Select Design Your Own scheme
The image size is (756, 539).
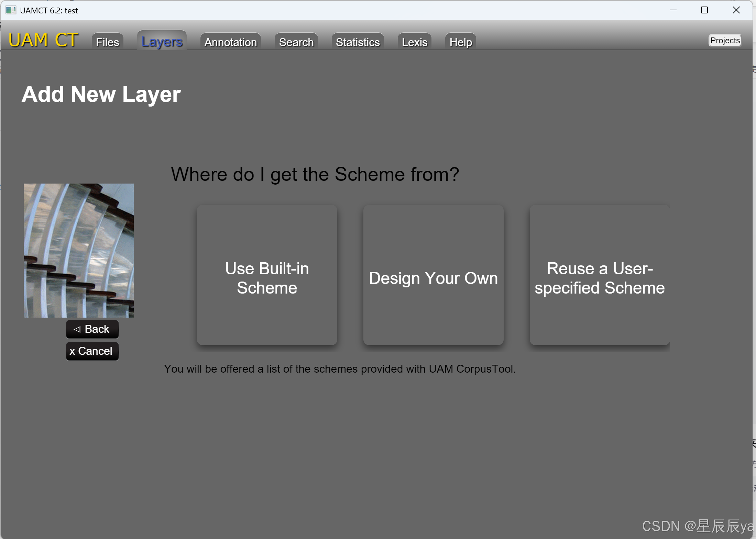(433, 275)
